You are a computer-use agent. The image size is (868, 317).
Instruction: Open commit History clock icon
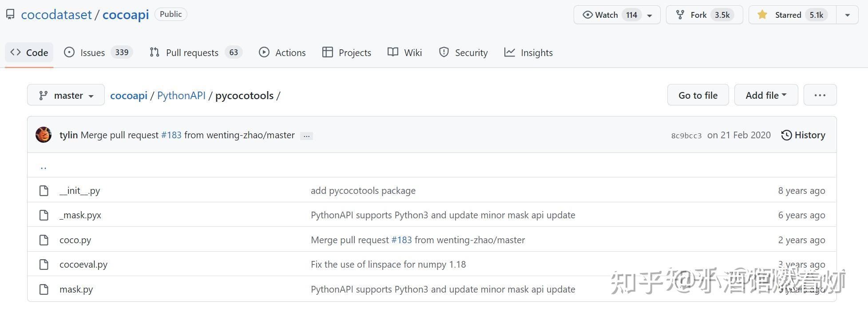tap(786, 135)
